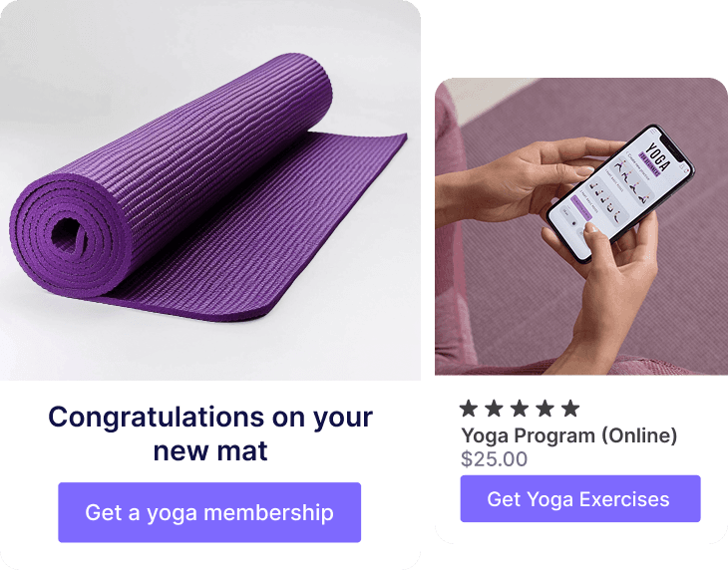Select the first rating star
The height and width of the screenshot is (570, 728).
coord(469,409)
